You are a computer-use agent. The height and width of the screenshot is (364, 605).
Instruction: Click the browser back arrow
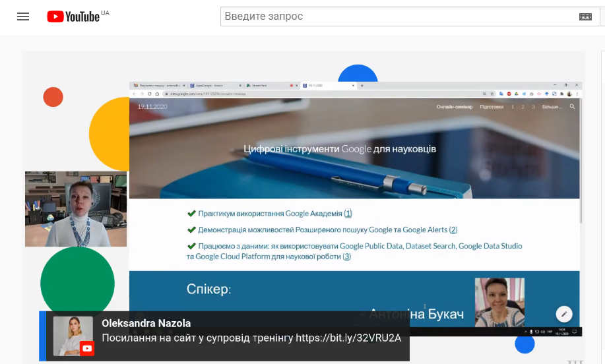pos(135,94)
